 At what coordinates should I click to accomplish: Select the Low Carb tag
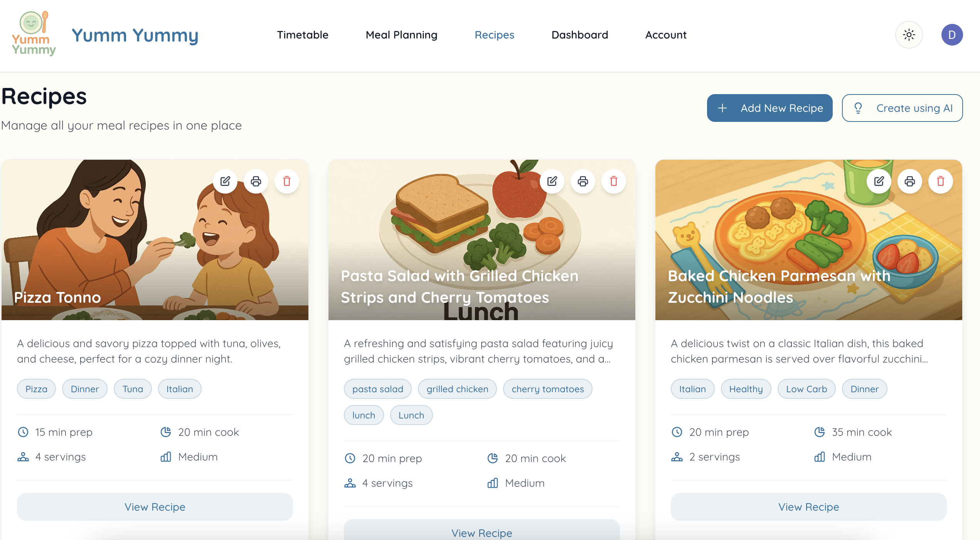click(807, 389)
